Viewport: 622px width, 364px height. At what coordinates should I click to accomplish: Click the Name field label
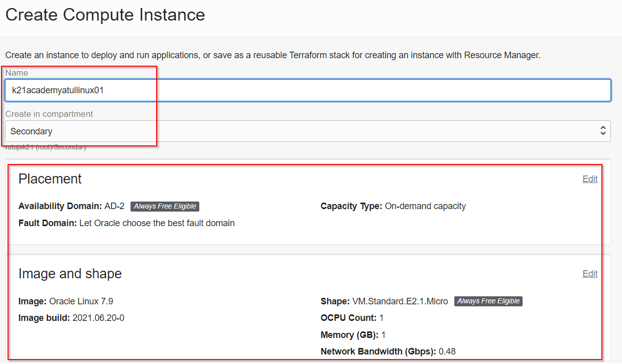(17, 73)
